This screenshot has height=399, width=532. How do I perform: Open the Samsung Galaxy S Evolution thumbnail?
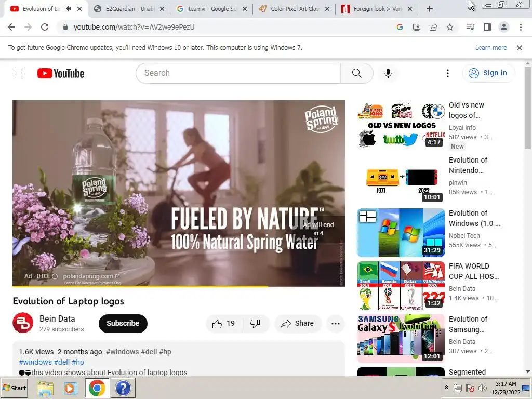coord(401,339)
